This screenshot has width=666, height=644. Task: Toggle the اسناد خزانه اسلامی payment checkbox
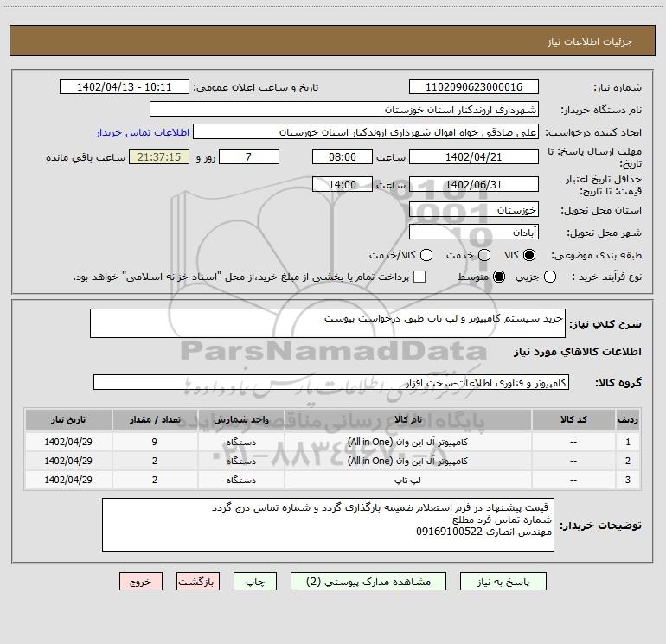tap(419, 277)
